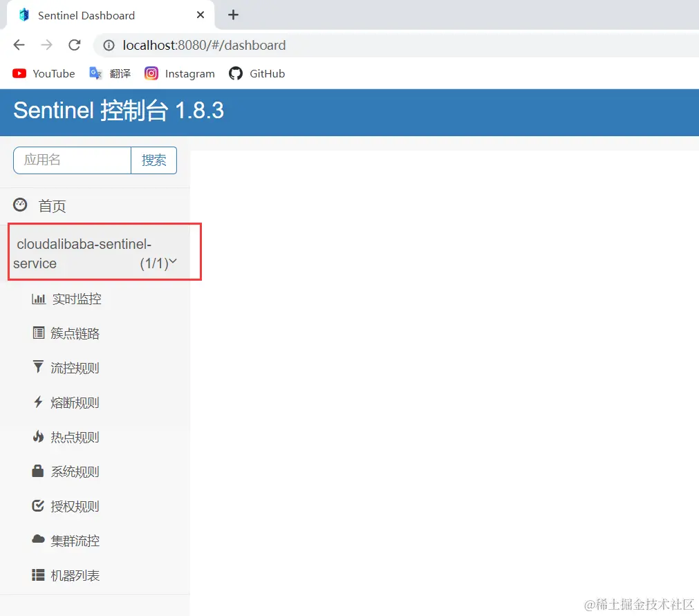Click the browser back arrow

click(x=19, y=45)
